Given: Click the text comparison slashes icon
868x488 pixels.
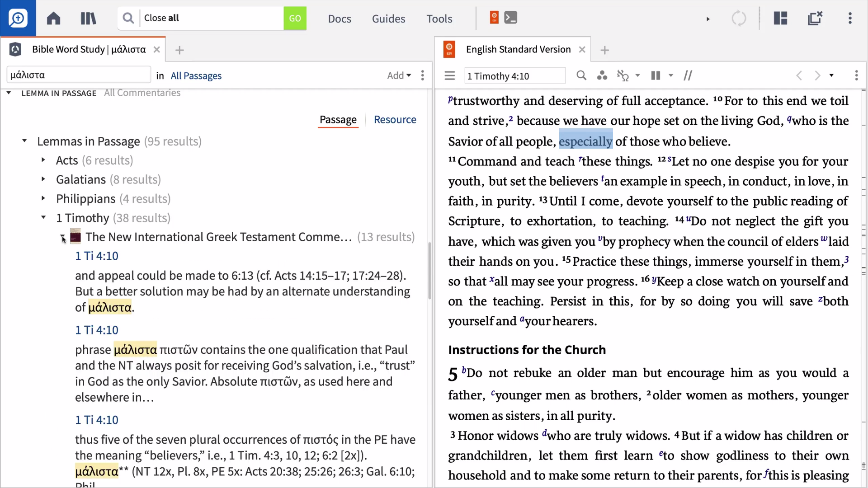Looking at the screenshot, I should [688, 75].
